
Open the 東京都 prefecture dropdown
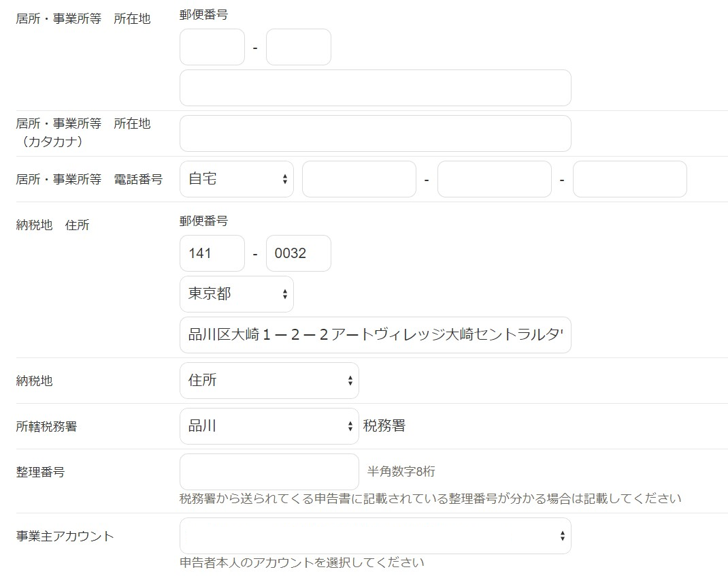coord(236,294)
